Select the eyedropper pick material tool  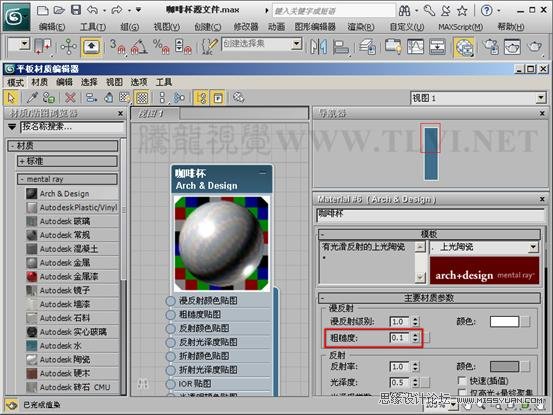32,98
